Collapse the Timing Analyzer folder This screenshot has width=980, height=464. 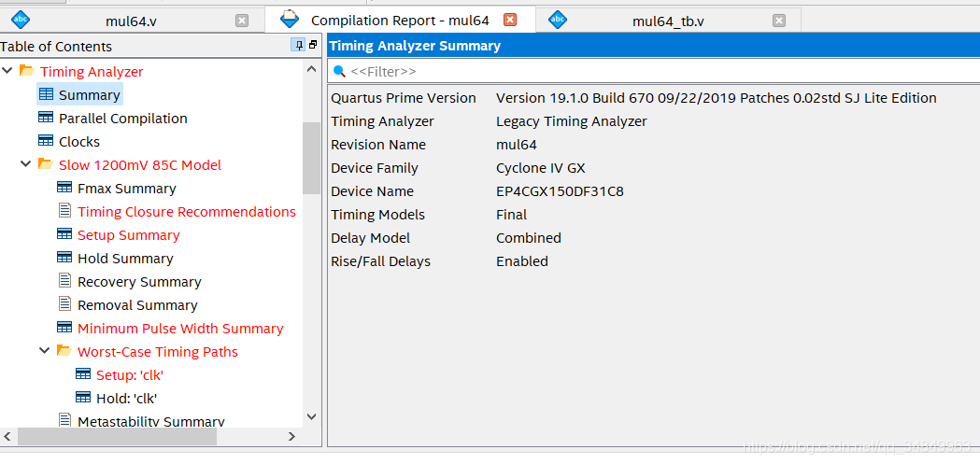click(x=7, y=71)
